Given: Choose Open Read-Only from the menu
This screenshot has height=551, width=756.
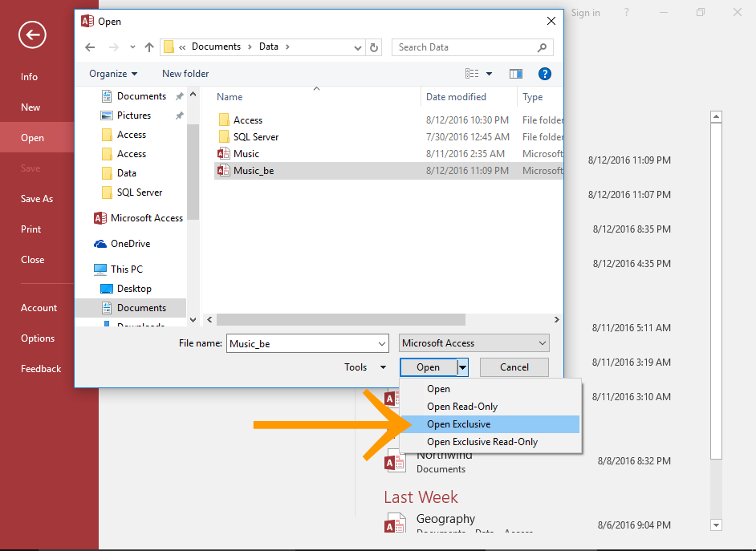Looking at the screenshot, I should (x=462, y=407).
